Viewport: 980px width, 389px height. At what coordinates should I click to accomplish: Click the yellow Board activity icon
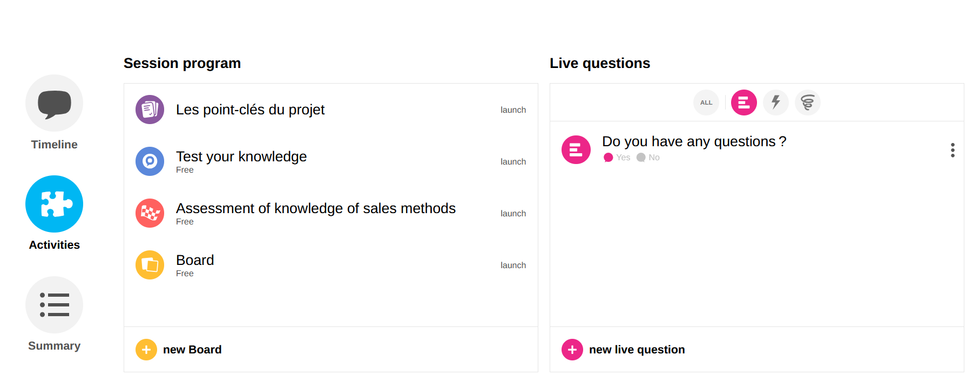tap(150, 265)
